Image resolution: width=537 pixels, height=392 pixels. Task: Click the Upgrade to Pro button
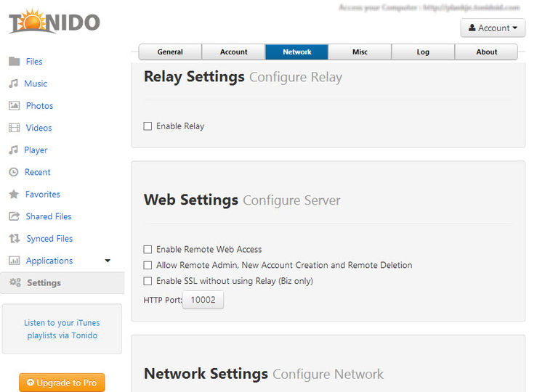(x=62, y=383)
